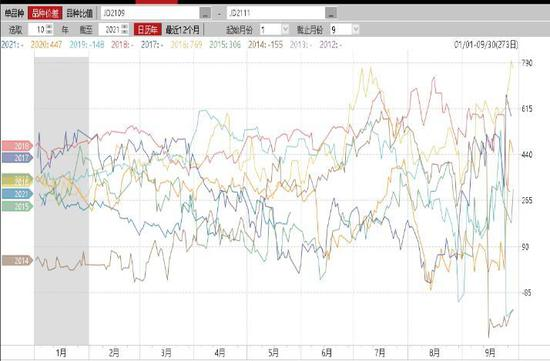Screen dimensions: 550x361
Task: Toggle the 2018 series legend entry at top
Action: click(x=122, y=45)
